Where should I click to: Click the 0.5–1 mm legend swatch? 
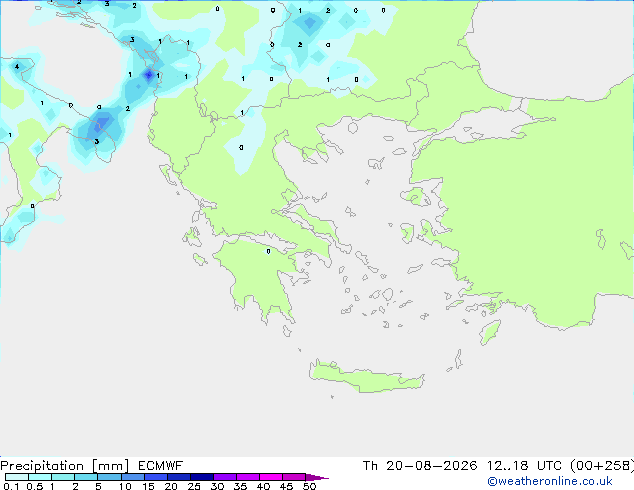40,477
